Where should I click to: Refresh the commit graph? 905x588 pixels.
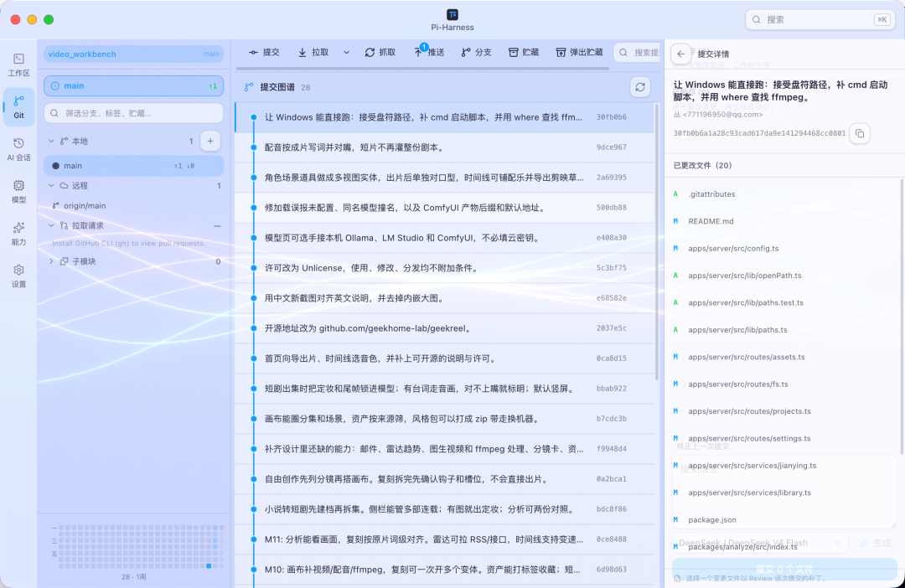pos(640,87)
